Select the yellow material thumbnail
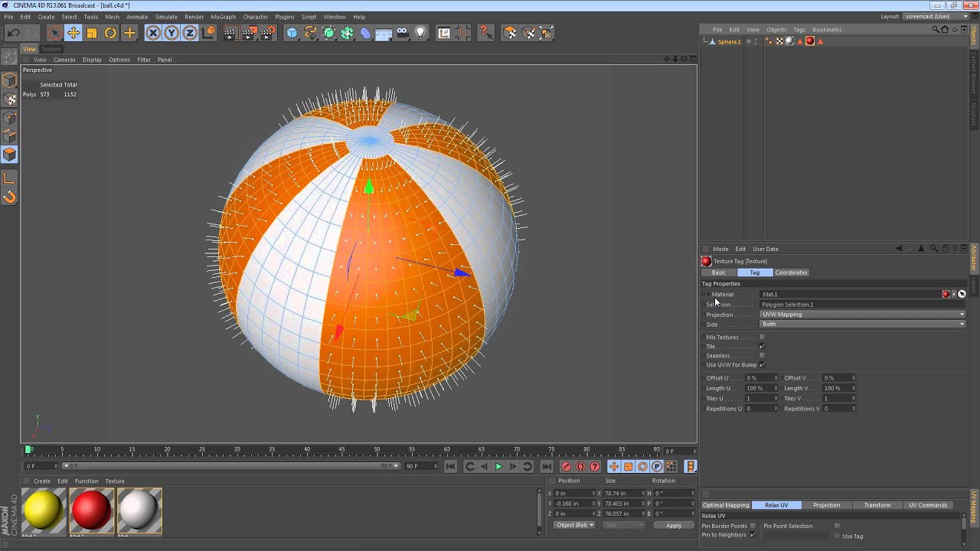980x551 pixels. point(44,510)
